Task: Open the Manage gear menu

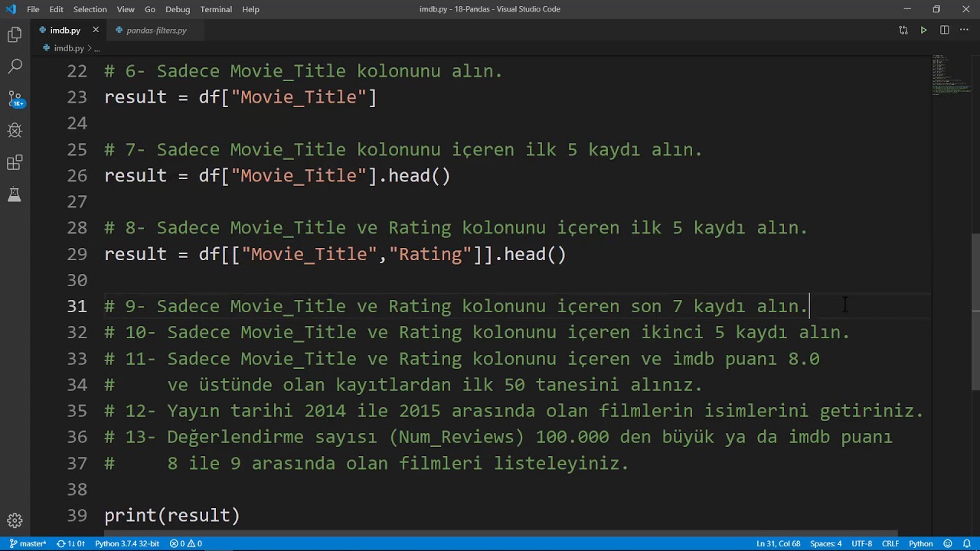Action: (x=15, y=520)
